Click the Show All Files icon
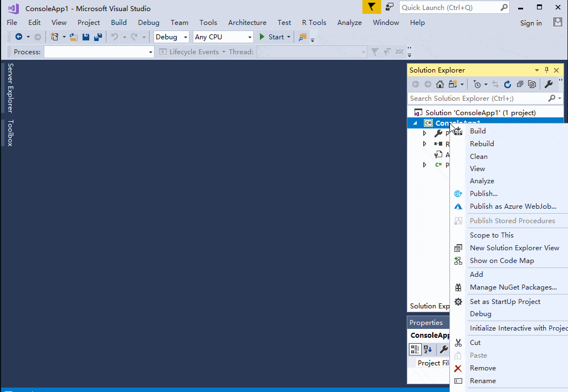This screenshot has width=568, height=392. coord(532,84)
